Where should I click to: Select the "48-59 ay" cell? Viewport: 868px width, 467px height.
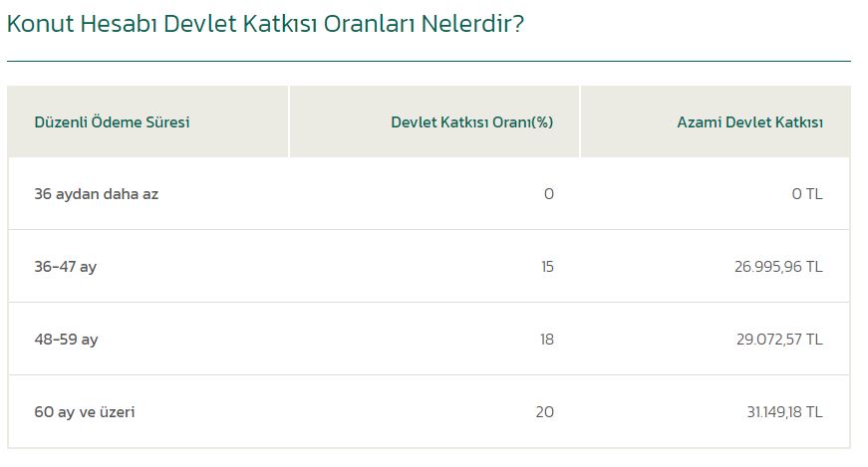coord(67,340)
